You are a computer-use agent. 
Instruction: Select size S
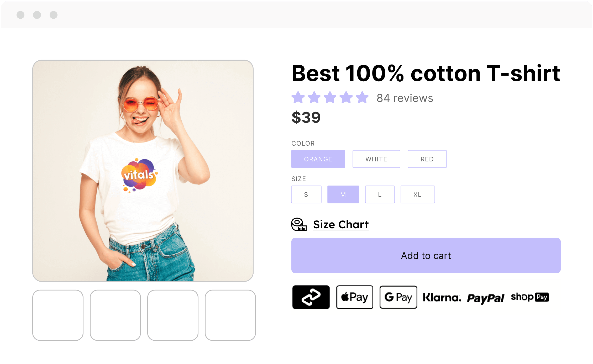[306, 194]
